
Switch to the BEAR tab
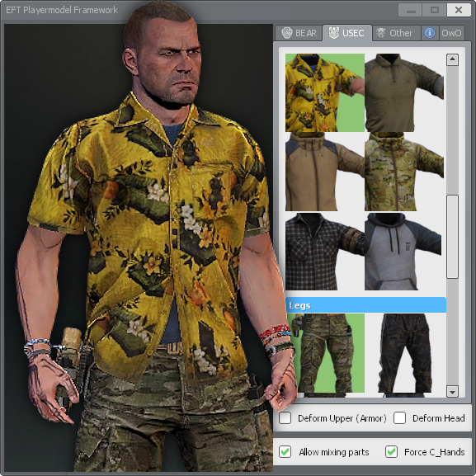pyautogui.click(x=299, y=33)
